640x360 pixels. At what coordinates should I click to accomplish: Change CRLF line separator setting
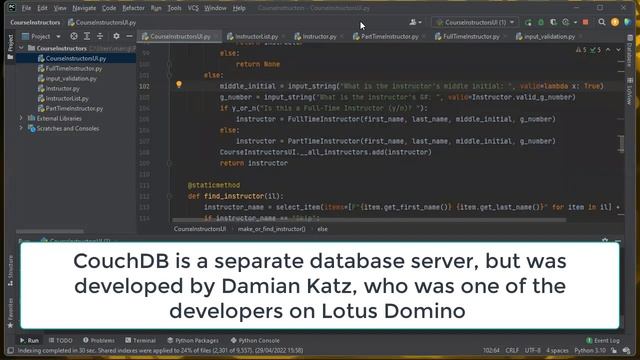point(512,351)
